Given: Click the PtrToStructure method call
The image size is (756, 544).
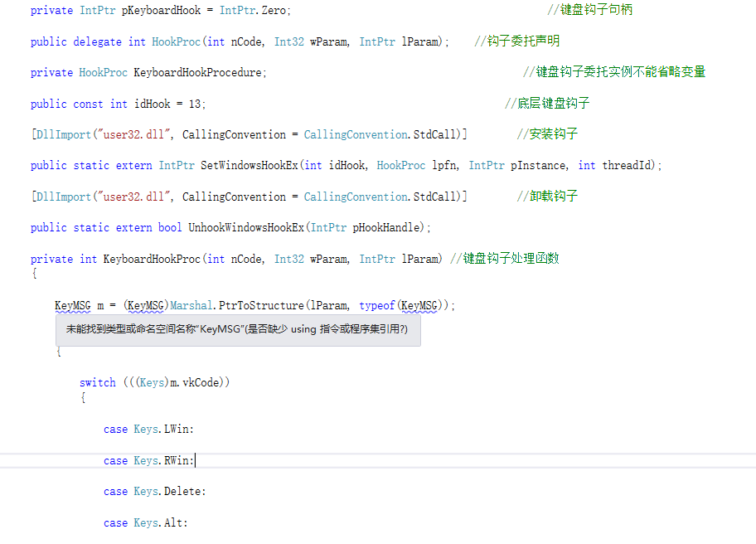Looking at the screenshot, I should (261, 306).
